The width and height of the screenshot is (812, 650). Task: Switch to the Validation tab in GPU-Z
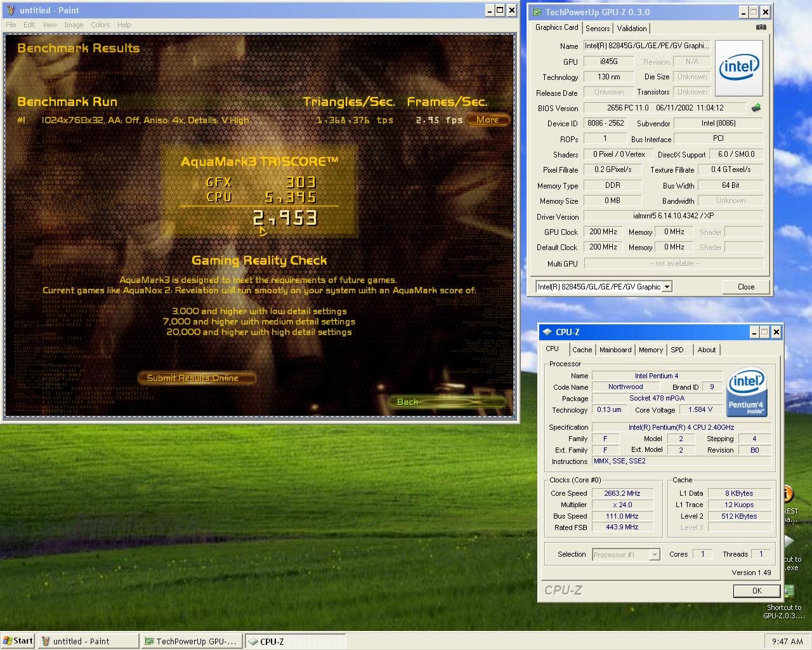[632, 28]
